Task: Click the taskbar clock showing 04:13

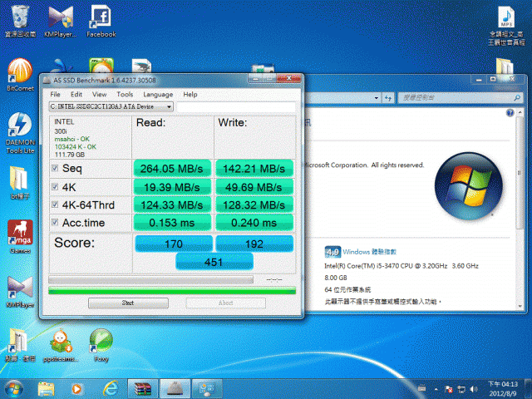Action: (x=503, y=389)
